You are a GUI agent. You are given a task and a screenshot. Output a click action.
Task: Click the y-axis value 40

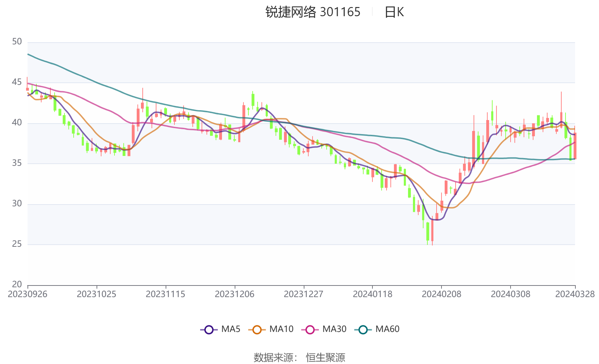[x=17, y=123]
